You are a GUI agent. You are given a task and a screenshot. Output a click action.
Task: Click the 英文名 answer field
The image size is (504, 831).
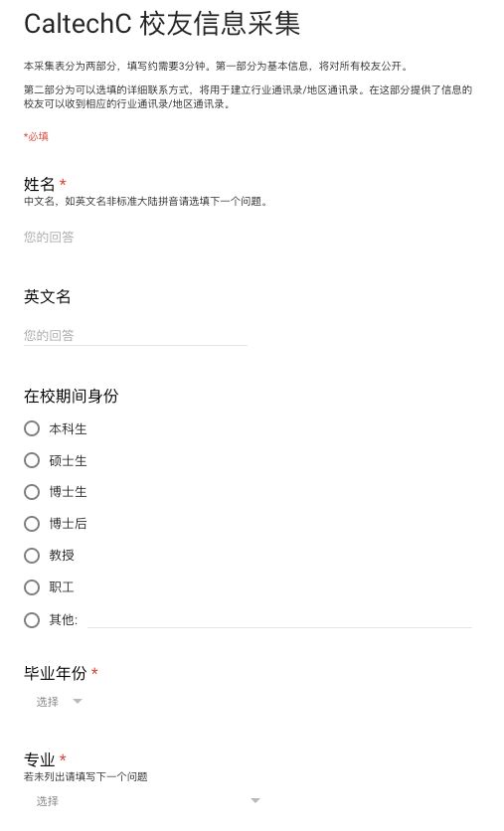point(135,335)
